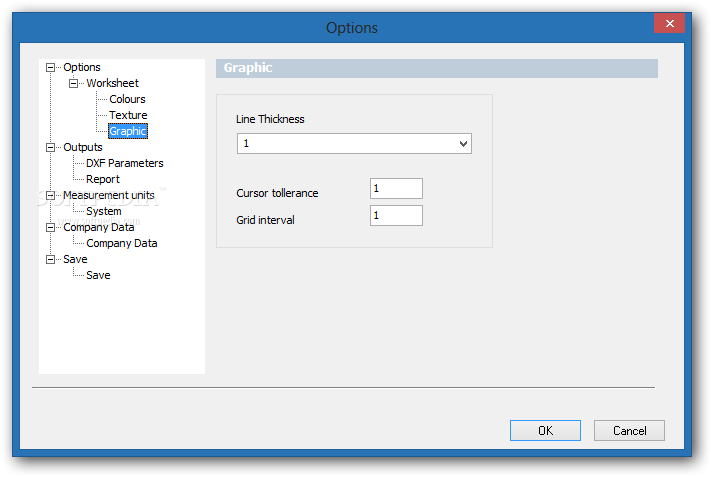Collapse the parent Company Data branch
The height and width of the screenshot is (477, 712).
point(50,228)
